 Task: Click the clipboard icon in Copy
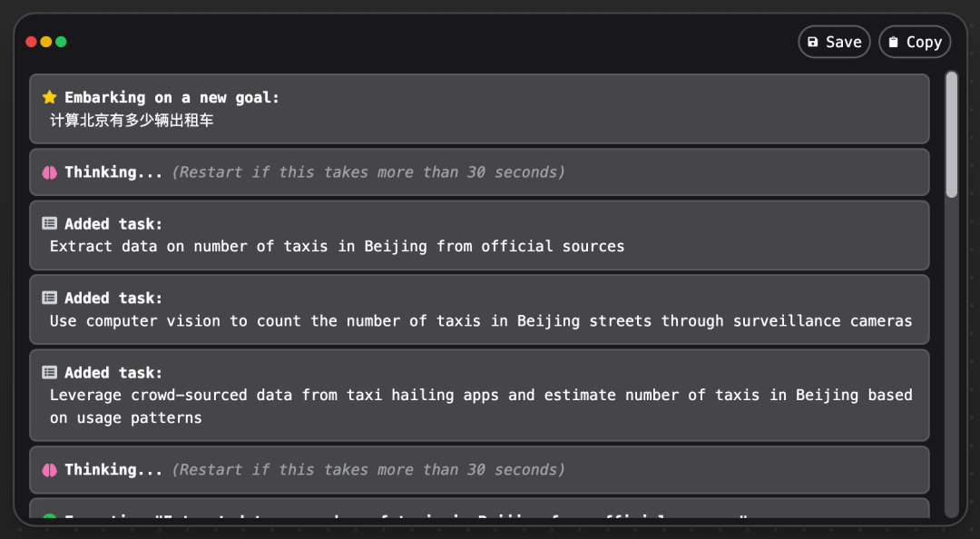pos(894,42)
